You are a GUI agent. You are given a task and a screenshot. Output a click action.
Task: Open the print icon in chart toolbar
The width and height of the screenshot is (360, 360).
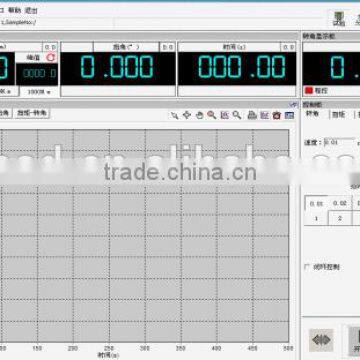(x=252, y=115)
